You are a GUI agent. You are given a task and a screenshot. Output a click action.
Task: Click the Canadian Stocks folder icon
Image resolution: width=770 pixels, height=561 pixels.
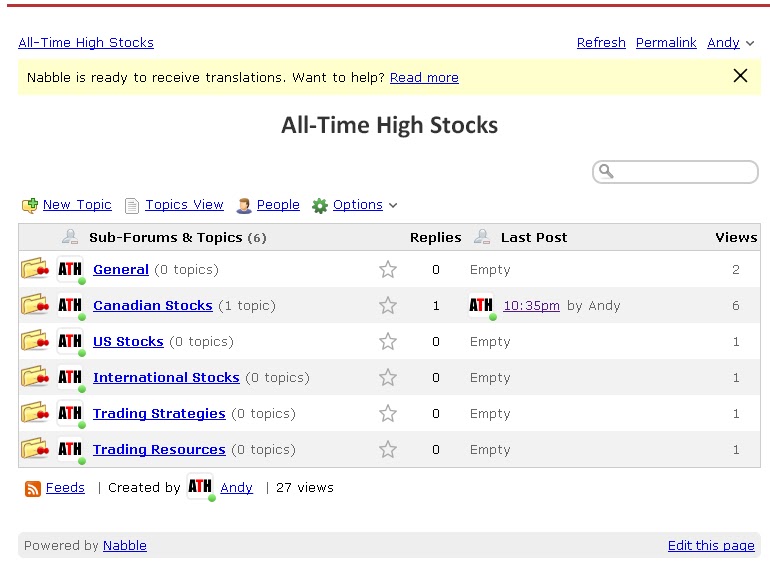point(35,305)
